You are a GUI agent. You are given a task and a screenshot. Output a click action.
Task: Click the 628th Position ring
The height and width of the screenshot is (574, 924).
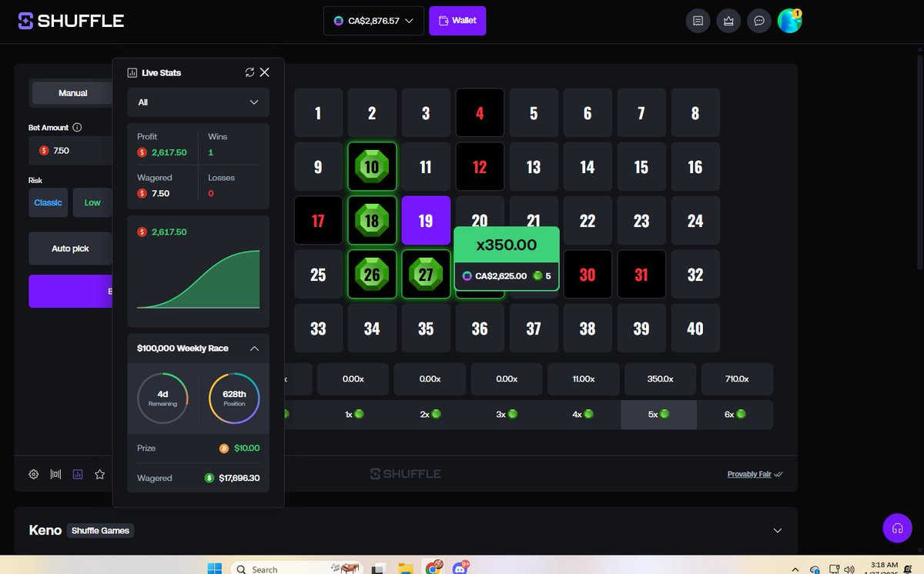click(x=234, y=398)
